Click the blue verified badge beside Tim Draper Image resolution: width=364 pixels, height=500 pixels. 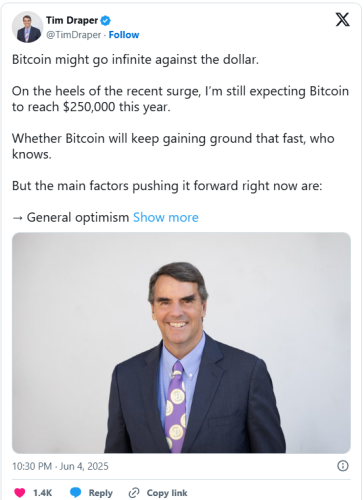(x=105, y=21)
